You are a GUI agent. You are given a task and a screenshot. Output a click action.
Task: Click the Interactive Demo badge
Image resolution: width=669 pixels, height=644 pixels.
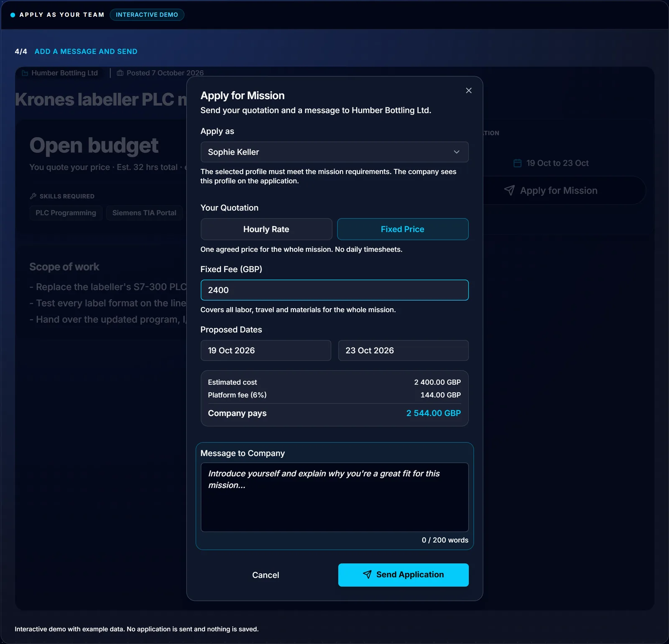[x=147, y=15]
